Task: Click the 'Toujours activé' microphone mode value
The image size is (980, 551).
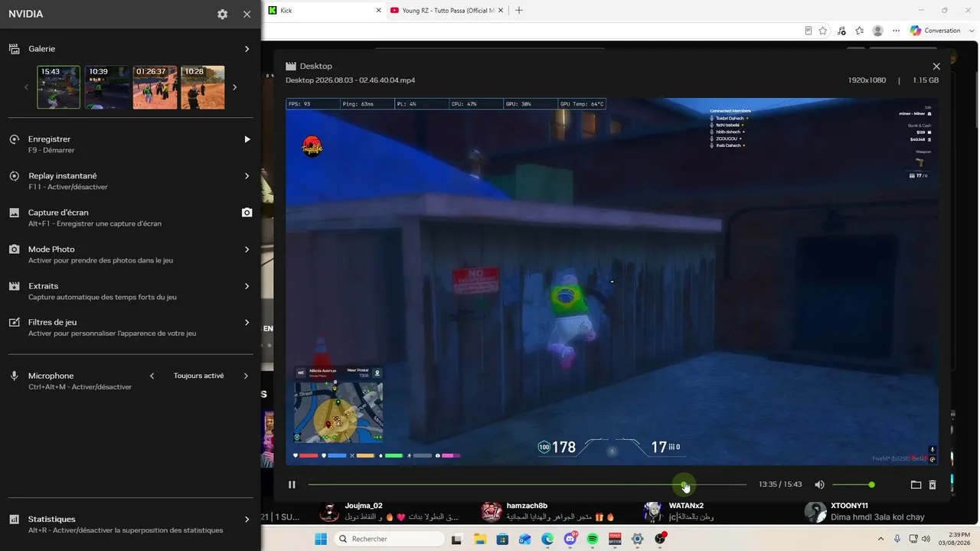Action: pyautogui.click(x=198, y=376)
